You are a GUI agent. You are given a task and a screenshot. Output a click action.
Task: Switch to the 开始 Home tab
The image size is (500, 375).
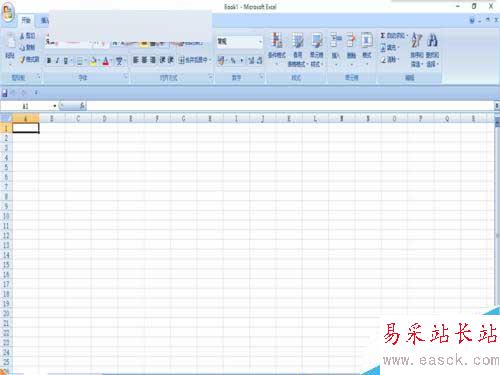pos(26,20)
